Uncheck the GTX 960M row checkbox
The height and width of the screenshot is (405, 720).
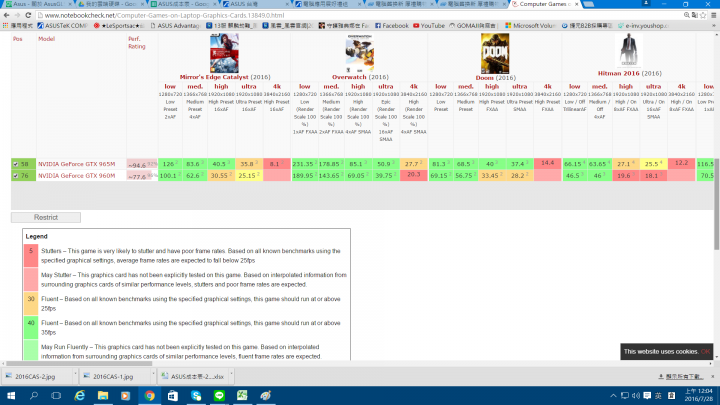click(x=16, y=175)
